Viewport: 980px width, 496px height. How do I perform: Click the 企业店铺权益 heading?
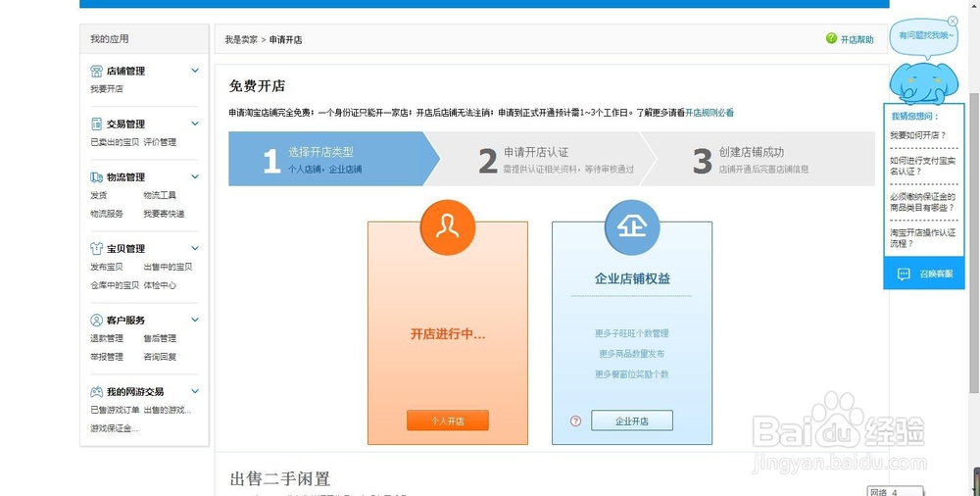click(x=632, y=278)
